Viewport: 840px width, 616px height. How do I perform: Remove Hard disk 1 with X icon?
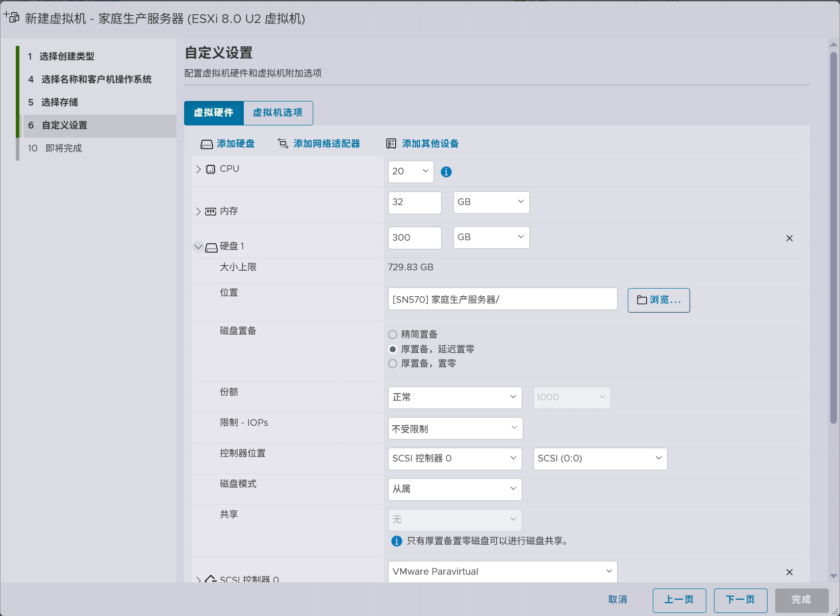click(789, 238)
